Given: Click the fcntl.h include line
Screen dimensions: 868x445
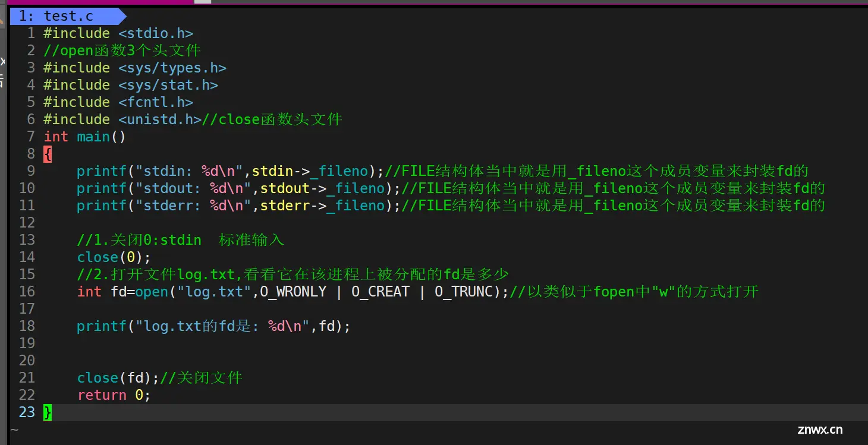Looking at the screenshot, I should pos(118,102).
